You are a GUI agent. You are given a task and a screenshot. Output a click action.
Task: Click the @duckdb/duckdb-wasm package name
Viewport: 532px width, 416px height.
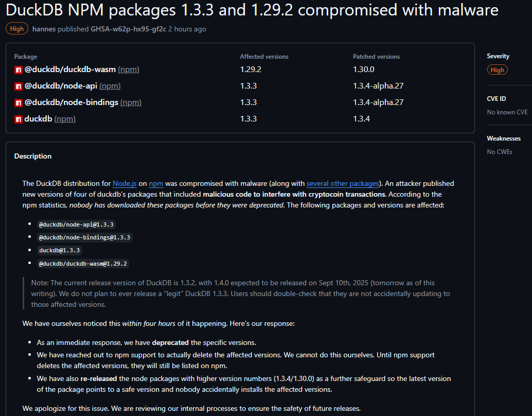(x=70, y=70)
